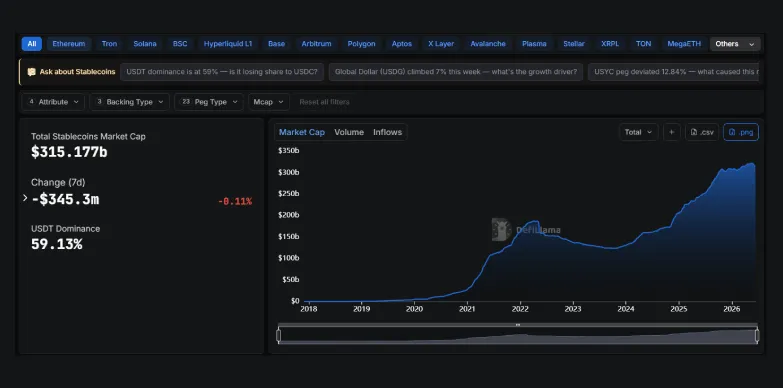This screenshot has height=388, width=783.
Task: Open the Others chains dropdown
Action: 735,44
